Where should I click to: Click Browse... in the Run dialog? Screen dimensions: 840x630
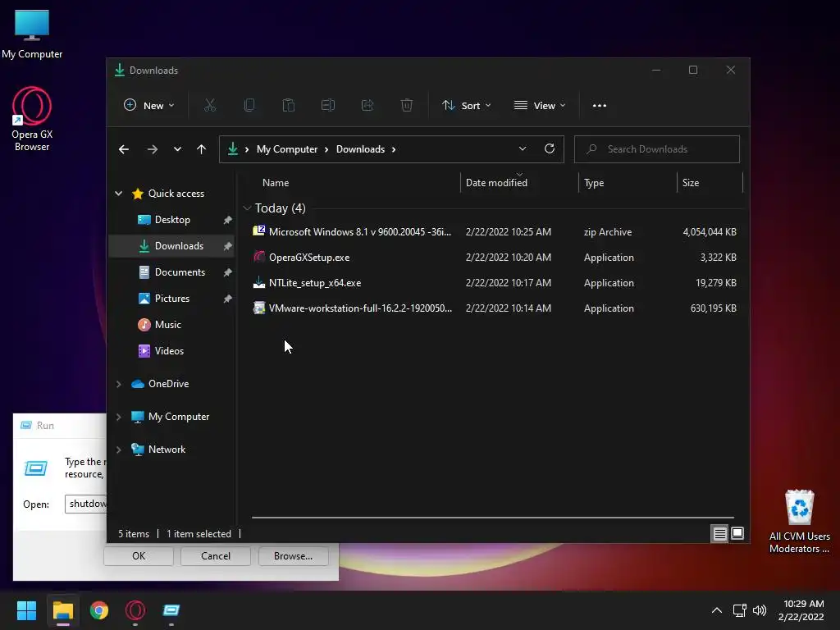pyautogui.click(x=293, y=556)
